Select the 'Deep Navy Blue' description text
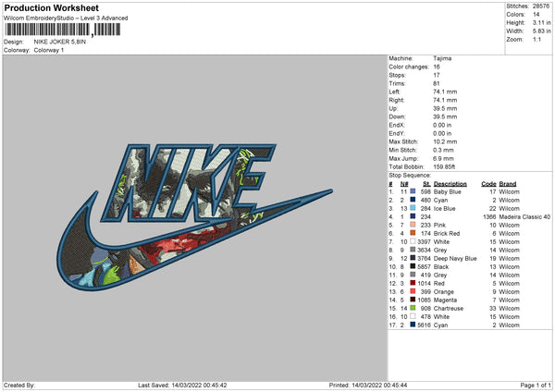The image size is (555, 392). point(455,258)
